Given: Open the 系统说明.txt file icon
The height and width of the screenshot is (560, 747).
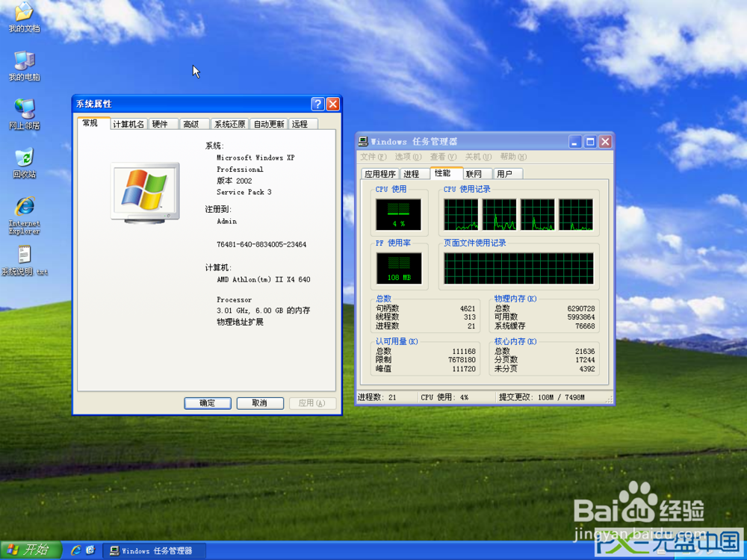Looking at the screenshot, I should point(24,261).
